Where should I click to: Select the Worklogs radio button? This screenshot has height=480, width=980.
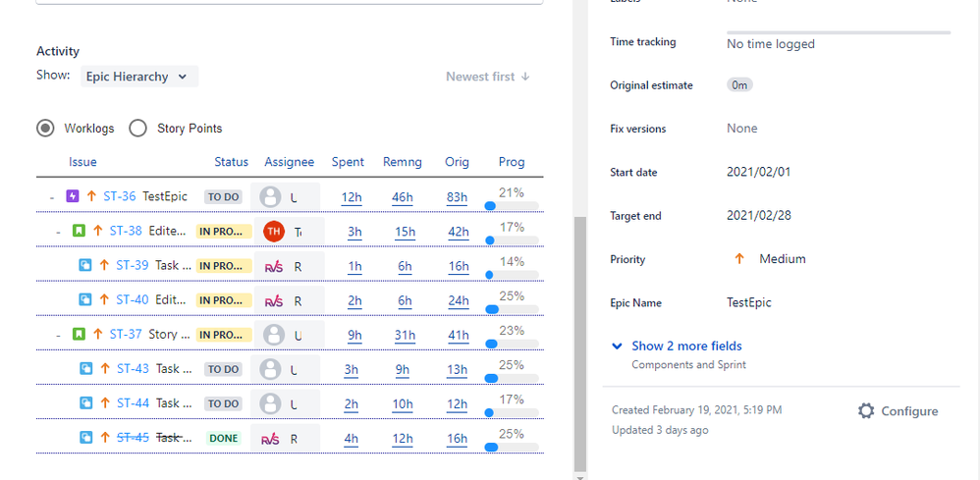pos(45,129)
